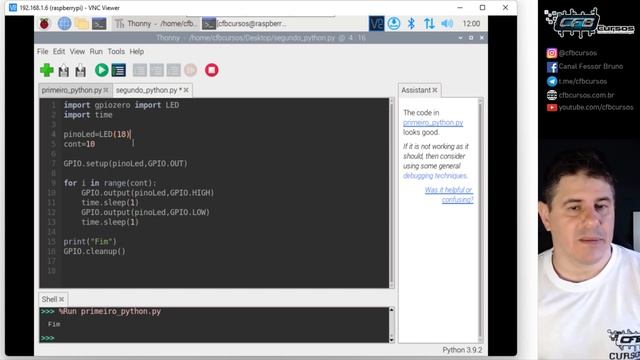This screenshot has height=360, width=640.
Task: Click line 'GPIO.output(pinoLed,GPIO.HIGH)'
Action: 147,193
